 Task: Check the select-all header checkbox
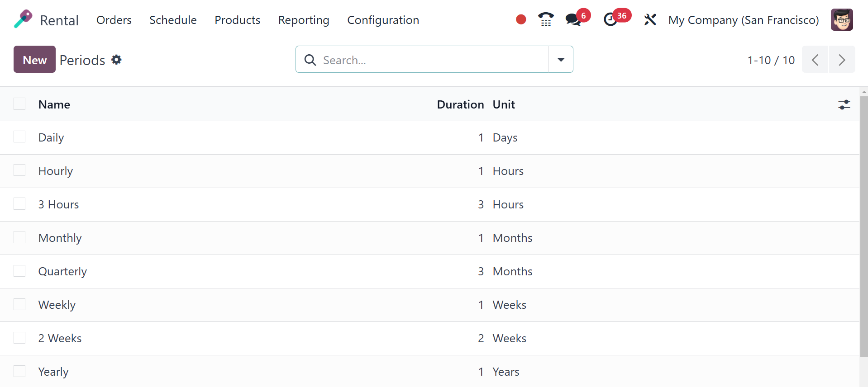point(19,104)
